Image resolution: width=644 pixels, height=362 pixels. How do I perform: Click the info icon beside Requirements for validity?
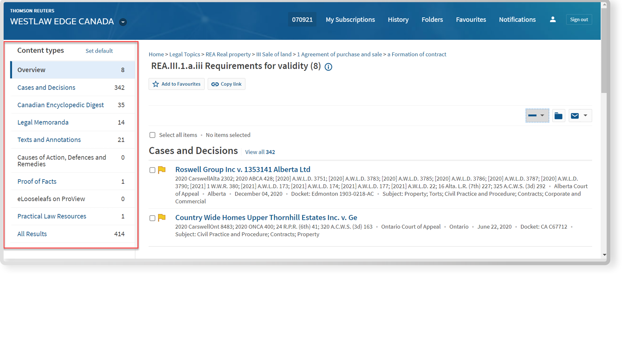328,67
